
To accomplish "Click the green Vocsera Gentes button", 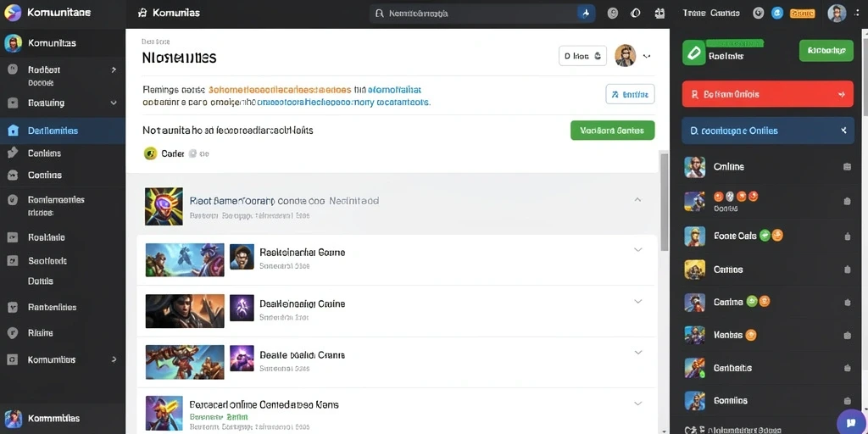I will pos(612,131).
